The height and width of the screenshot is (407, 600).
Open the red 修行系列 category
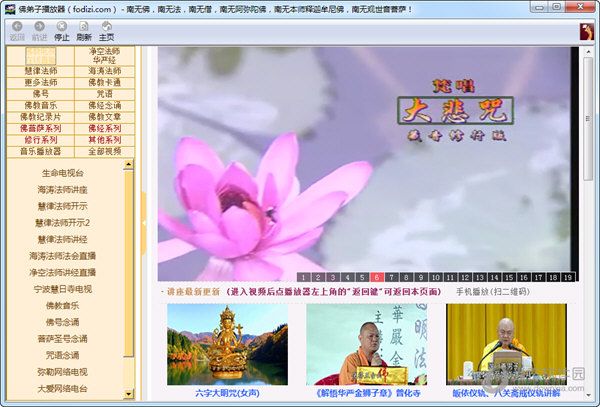41,140
